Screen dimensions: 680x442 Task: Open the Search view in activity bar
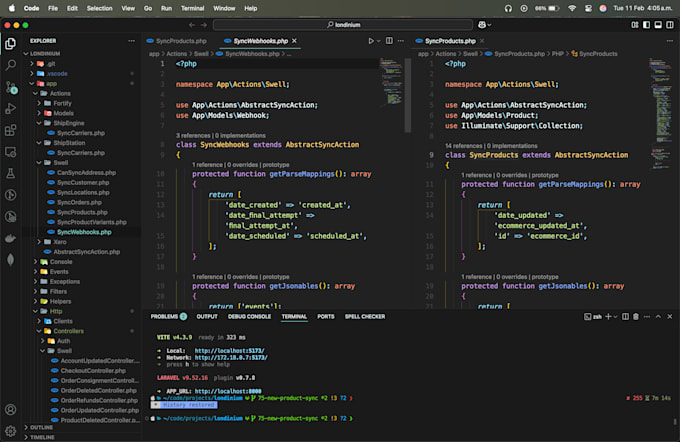10,65
